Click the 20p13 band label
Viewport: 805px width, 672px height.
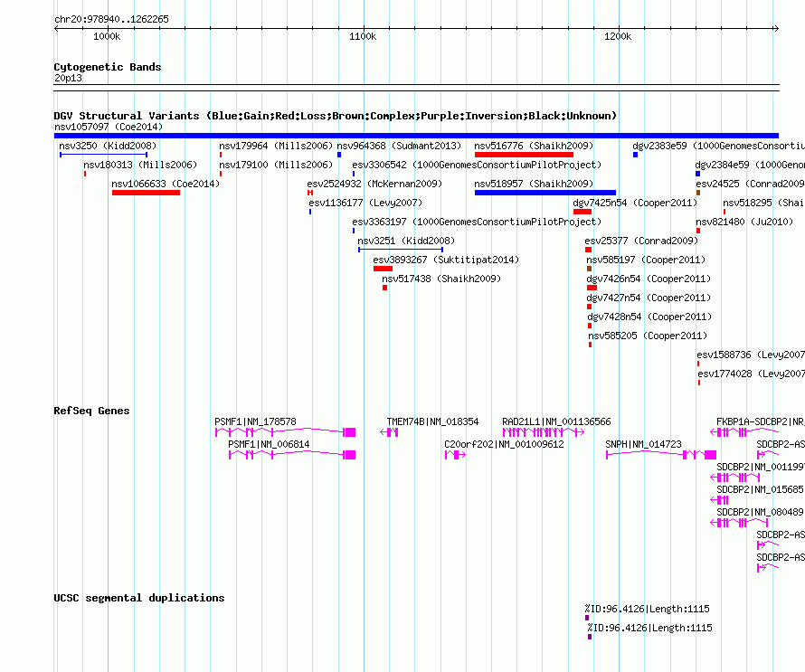click(x=68, y=78)
